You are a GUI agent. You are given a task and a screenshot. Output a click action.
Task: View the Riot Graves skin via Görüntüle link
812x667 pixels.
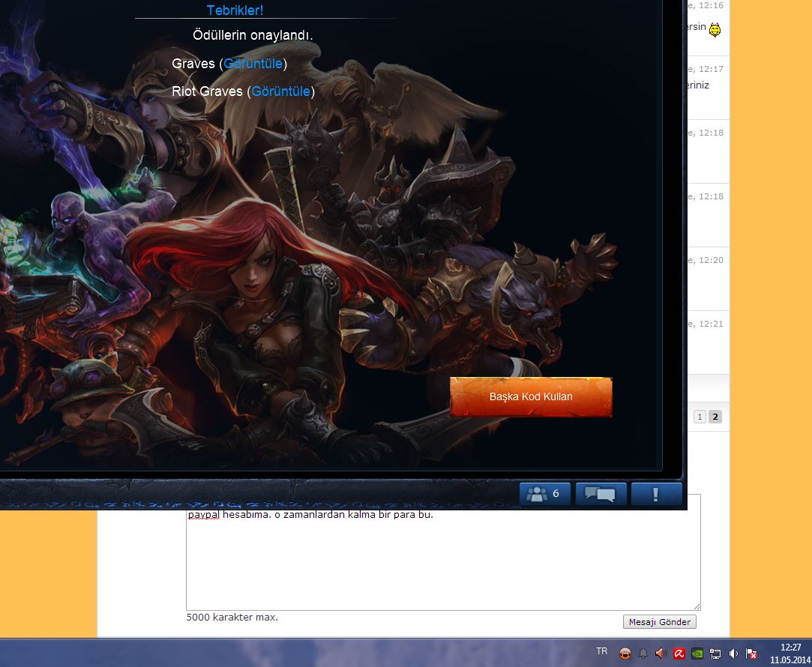281,91
